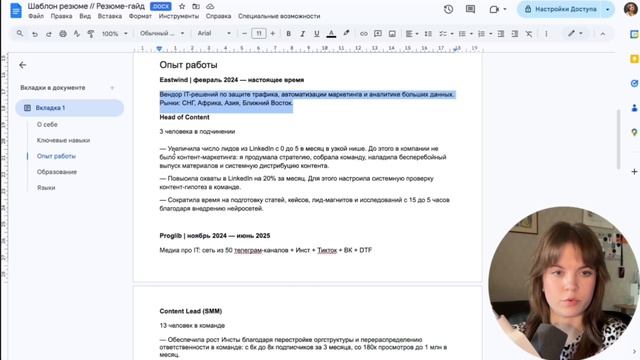Viewport: 640px width, 360px height.
Task: Open zoom level 100% dropdown
Action: click(115, 33)
